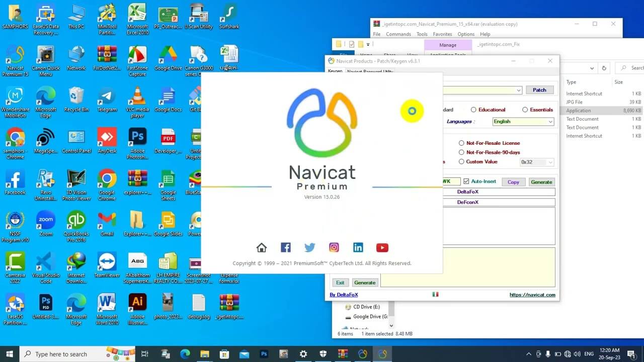Select the Visual Studio Code desktop icon

tap(46, 268)
